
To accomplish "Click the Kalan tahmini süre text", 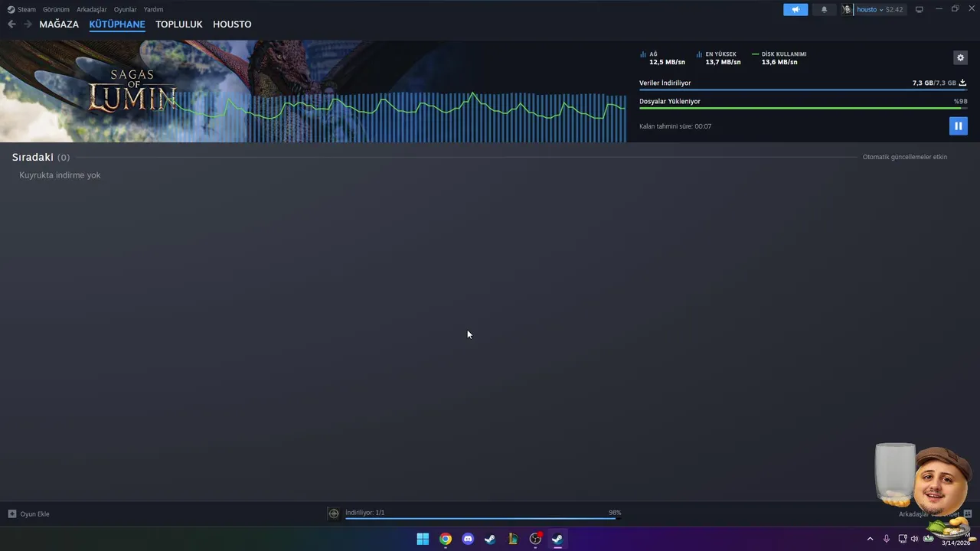I will tap(675, 126).
